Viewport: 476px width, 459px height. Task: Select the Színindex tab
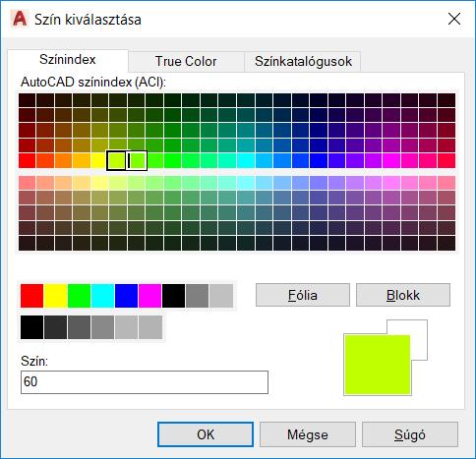click(68, 60)
